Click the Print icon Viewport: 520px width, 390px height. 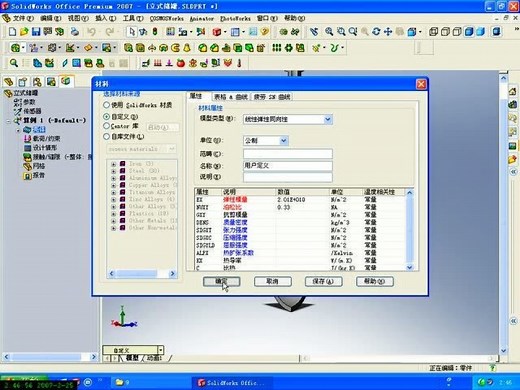pos(75,32)
